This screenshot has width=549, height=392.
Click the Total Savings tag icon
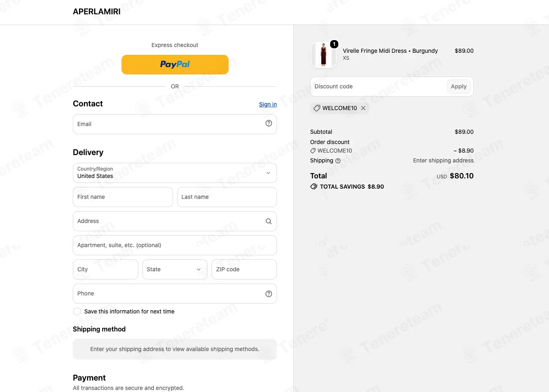314,187
